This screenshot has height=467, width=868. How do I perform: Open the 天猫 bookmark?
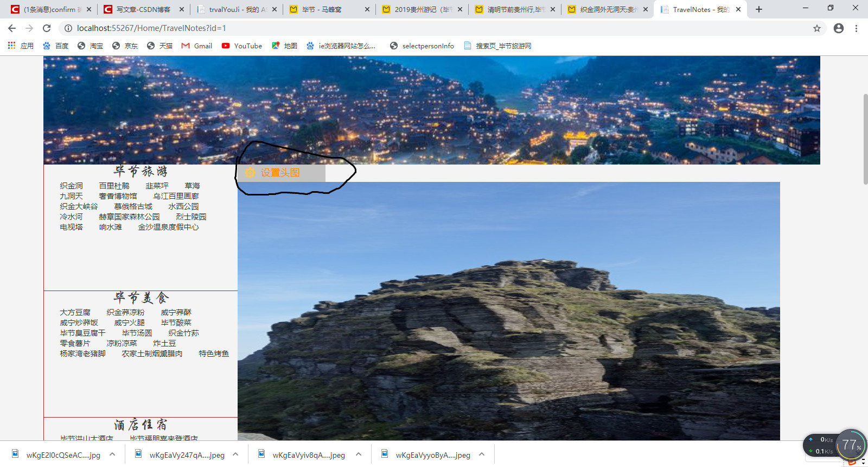coord(159,46)
